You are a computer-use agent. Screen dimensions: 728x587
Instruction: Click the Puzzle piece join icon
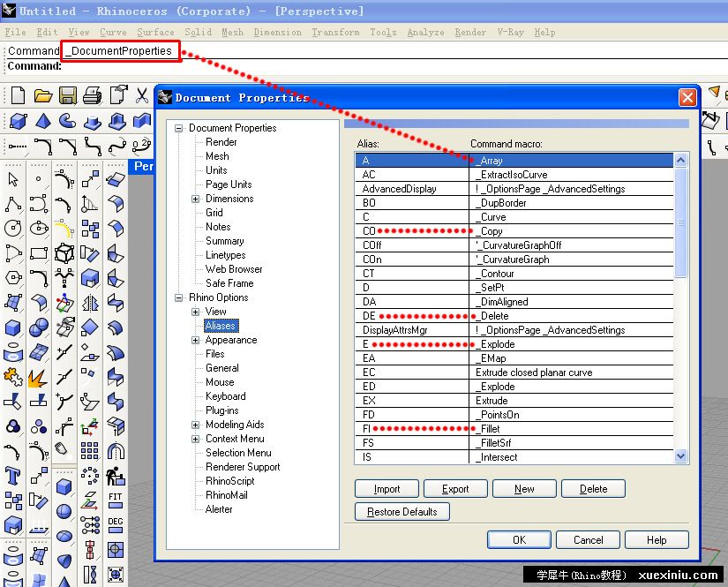click(x=13, y=377)
